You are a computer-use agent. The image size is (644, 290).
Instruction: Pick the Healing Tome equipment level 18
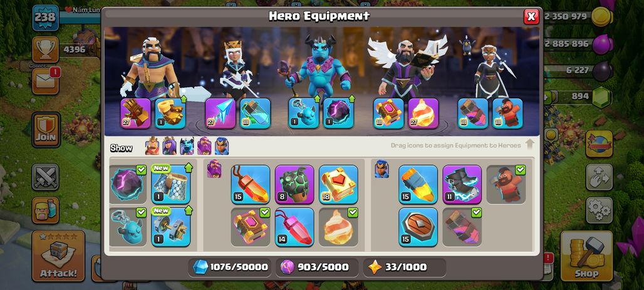click(x=338, y=184)
